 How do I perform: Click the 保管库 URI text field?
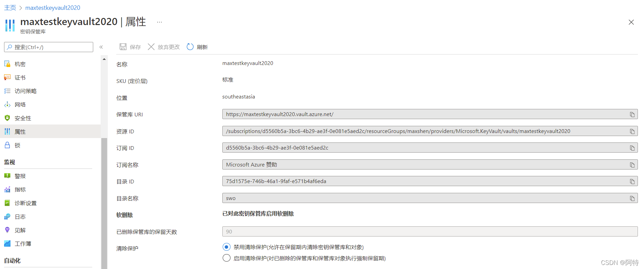tap(430, 114)
